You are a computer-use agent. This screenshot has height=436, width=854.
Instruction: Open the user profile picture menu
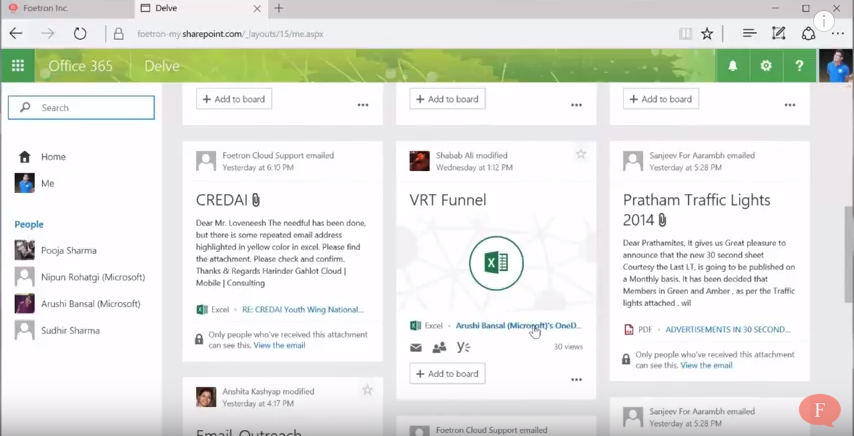[835, 66]
